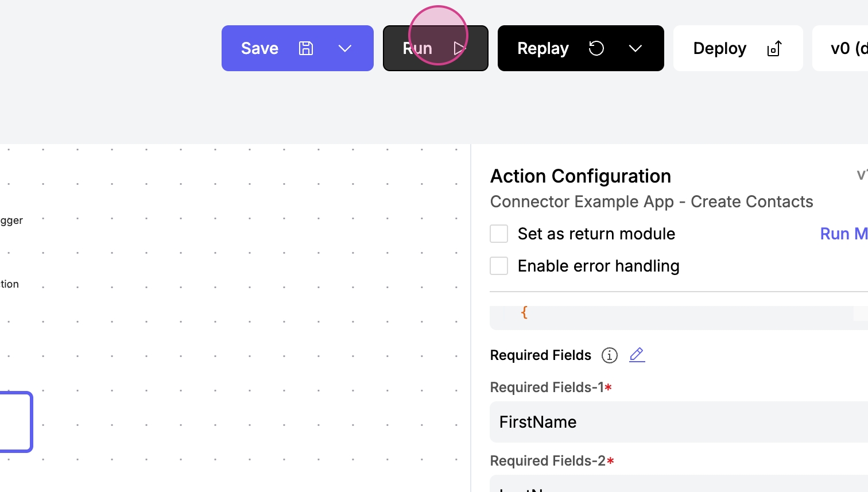Click the Replay button text
The image size is (868, 492).
pos(542,48)
